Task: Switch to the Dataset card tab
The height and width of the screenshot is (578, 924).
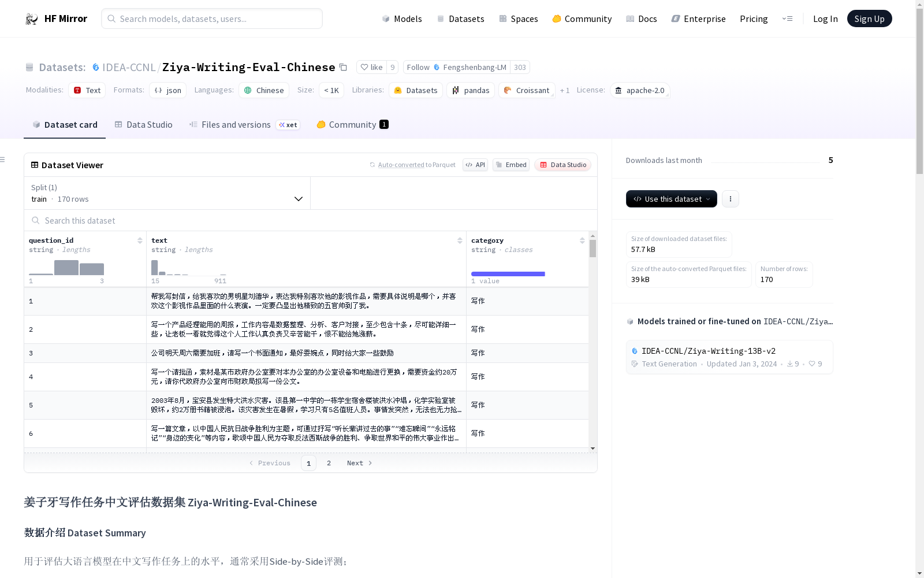Action: point(65,125)
